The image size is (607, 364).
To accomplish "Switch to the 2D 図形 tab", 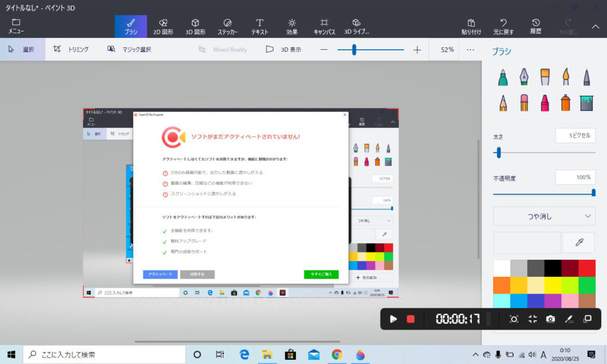I will pos(163,26).
